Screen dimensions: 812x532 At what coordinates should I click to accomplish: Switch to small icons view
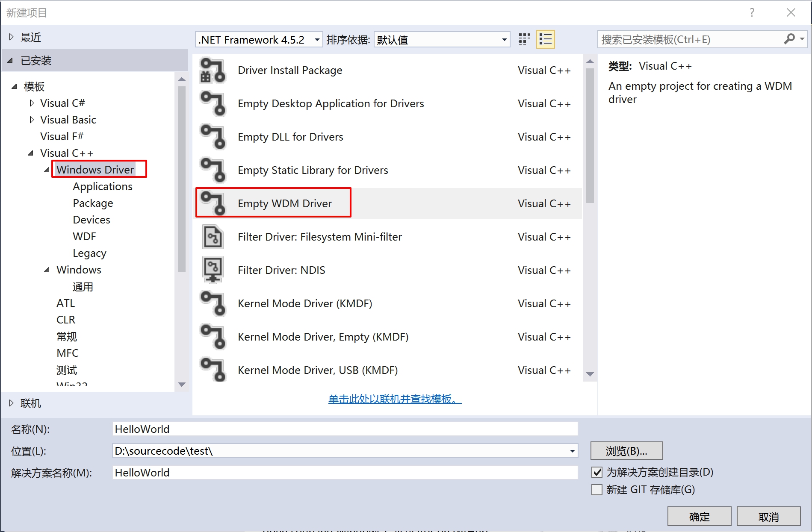pos(523,39)
